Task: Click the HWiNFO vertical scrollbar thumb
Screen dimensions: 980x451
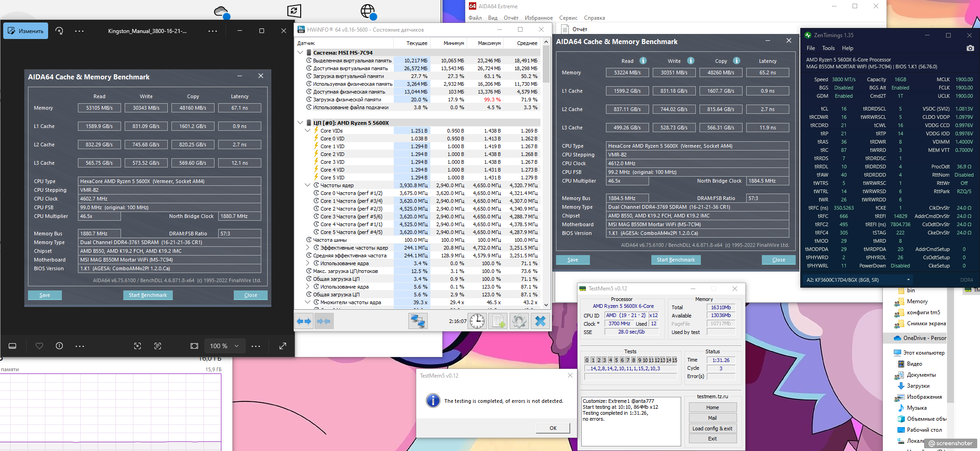Action: click(546, 64)
